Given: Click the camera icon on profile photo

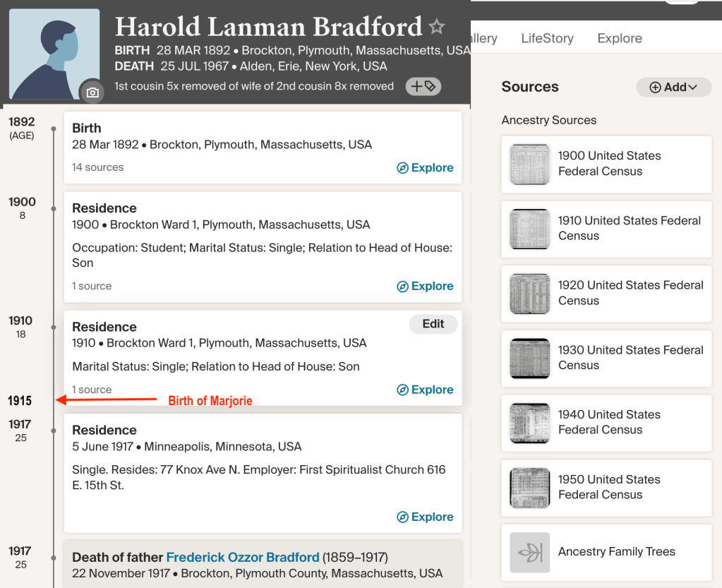Looking at the screenshot, I should pos(92,92).
